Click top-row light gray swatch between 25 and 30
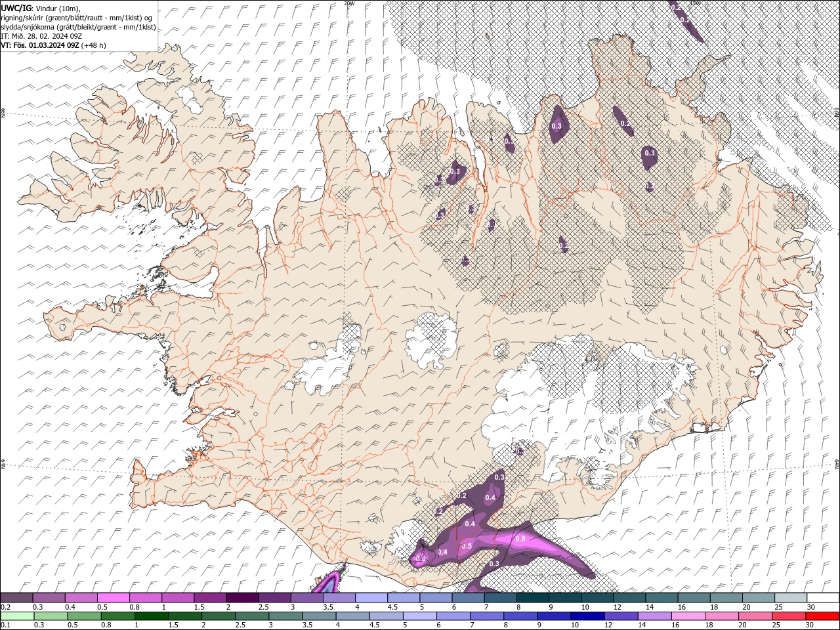 (790, 598)
